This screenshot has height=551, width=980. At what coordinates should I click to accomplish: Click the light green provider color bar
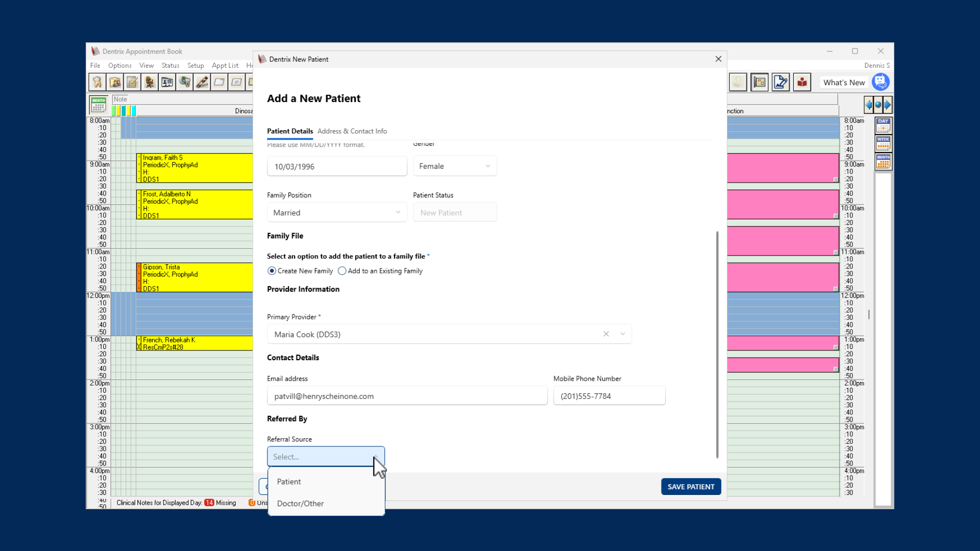pyautogui.click(x=114, y=111)
